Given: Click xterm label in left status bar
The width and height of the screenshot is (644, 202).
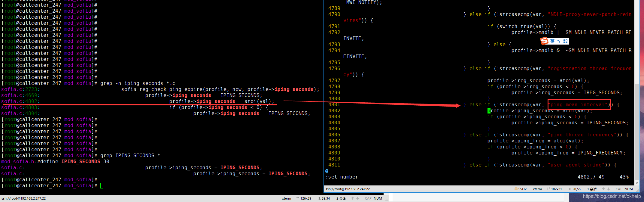Looking at the screenshot, I should [286, 198].
